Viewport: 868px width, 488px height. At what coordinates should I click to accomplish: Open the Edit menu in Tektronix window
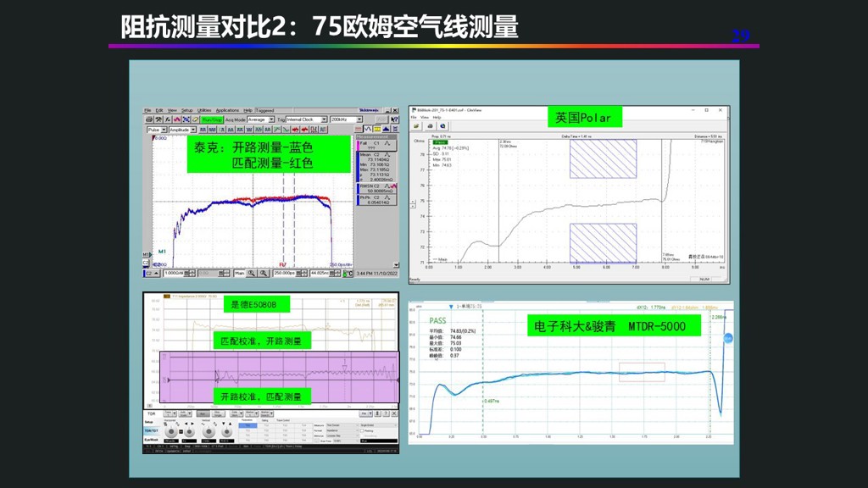159,111
